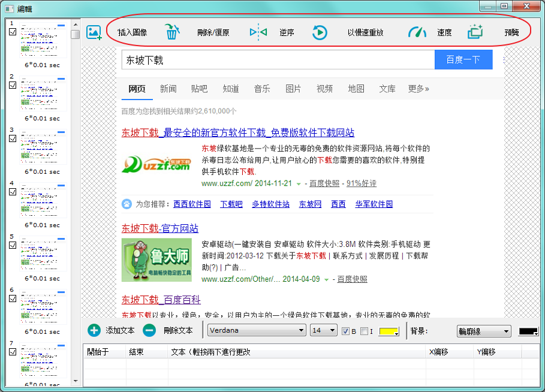Click the delete/restore trash icon
Viewport: 545px width, 392px height.
(172, 32)
